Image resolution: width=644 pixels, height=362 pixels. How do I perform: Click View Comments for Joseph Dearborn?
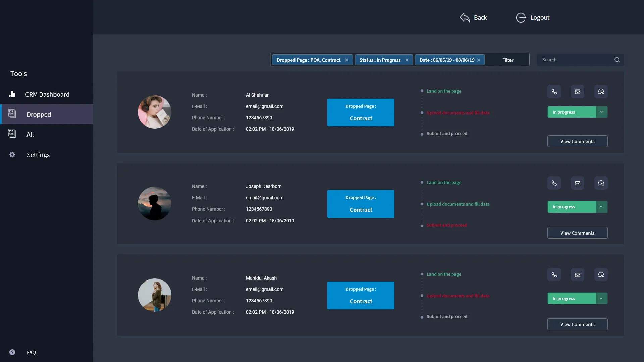577,233
